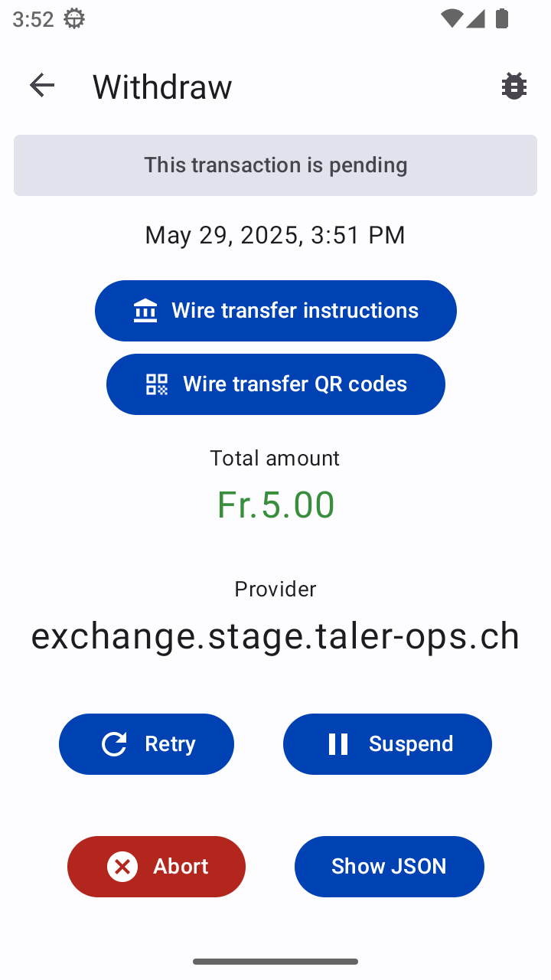This screenshot has height=980, width=551.
Task: Tap the gear icon in status bar
Action: click(74, 19)
